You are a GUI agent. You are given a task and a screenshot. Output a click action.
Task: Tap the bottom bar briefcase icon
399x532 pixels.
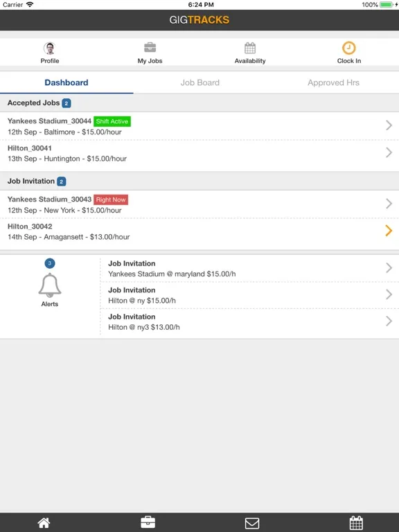coord(148,522)
